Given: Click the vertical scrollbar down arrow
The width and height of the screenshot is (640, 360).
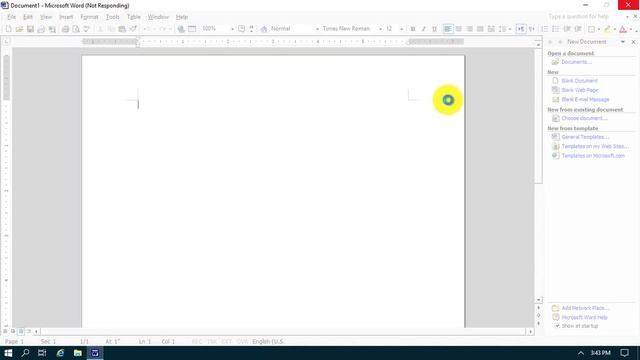Looking at the screenshot, I should click(538, 300).
